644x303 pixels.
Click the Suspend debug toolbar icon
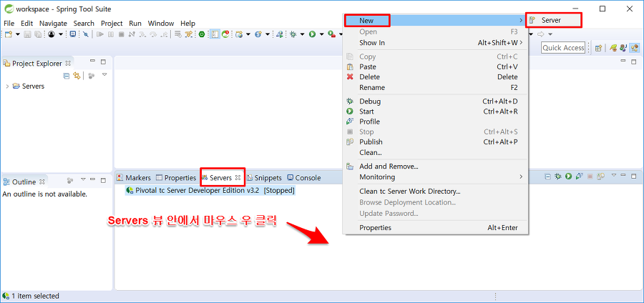tap(111, 34)
